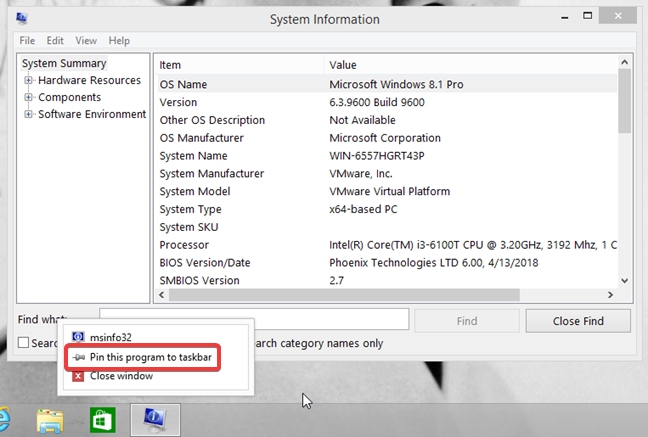Open Internet Explorer from the taskbar
This screenshot has width=648, height=437.
(4, 420)
